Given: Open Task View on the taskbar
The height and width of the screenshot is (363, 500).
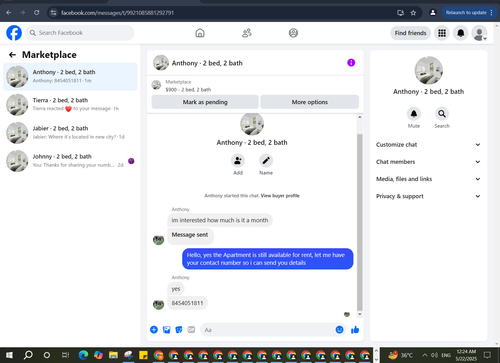Looking at the screenshot, I should (x=66, y=355).
